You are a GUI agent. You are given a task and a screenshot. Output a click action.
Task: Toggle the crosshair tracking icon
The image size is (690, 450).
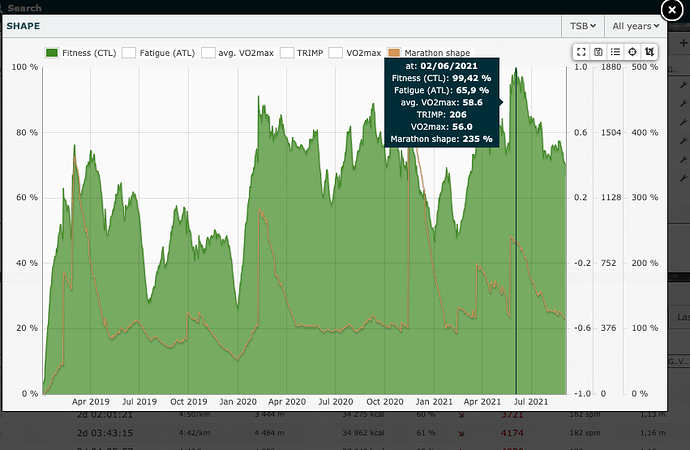(x=632, y=52)
